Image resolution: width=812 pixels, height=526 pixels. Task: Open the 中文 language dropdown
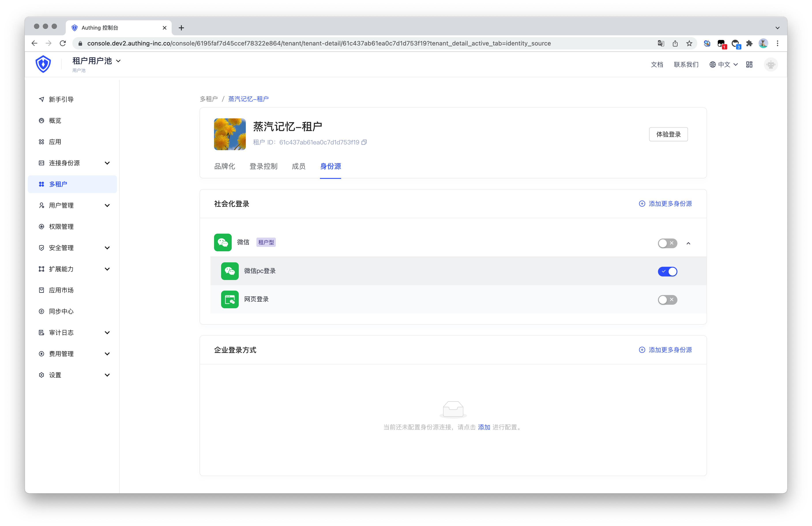tap(723, 64)
